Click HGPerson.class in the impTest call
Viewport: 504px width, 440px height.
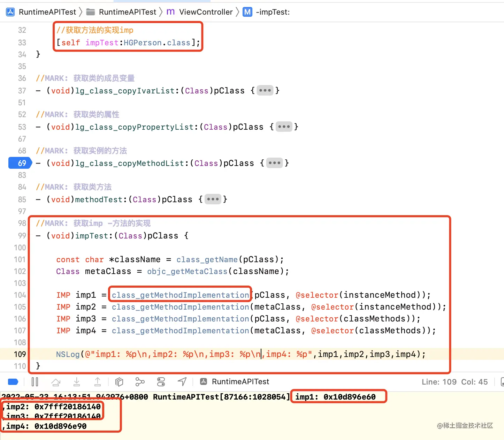click(x=157, y=43)
